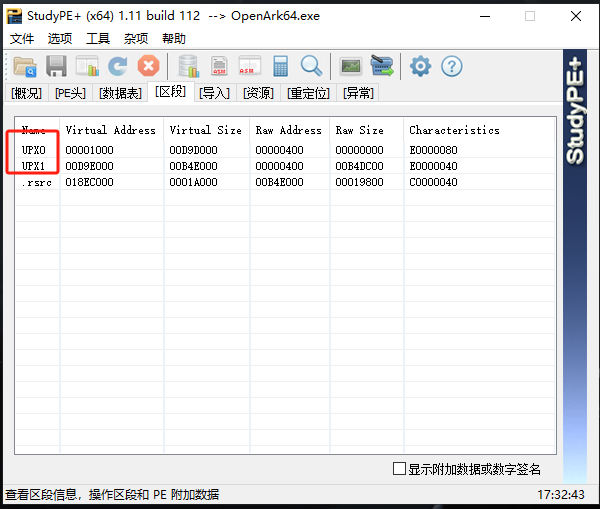Switch to the [异常] tab
600x509 pixels.
[358, 93]
